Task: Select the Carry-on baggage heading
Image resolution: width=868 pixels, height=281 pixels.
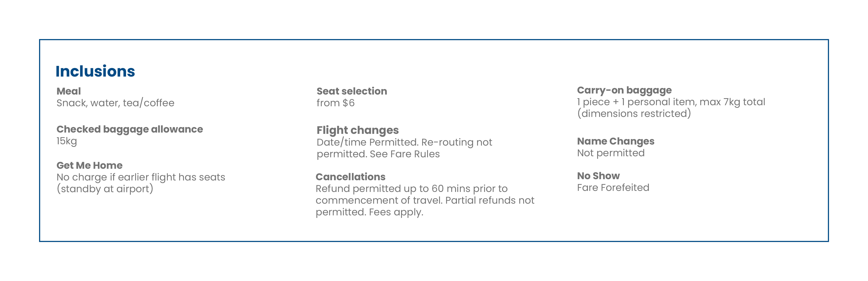Action: point(625,90)
